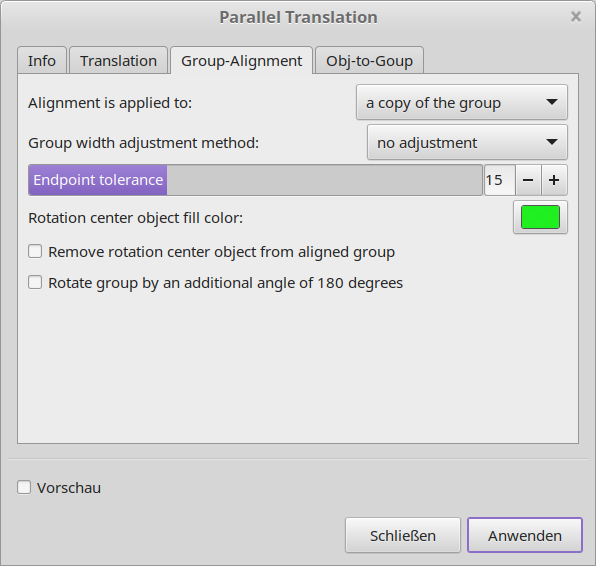The image size is (596, 566).
Task: Toggle Rotate group by additional 180 degrees
Action: (x=35, y=282)
